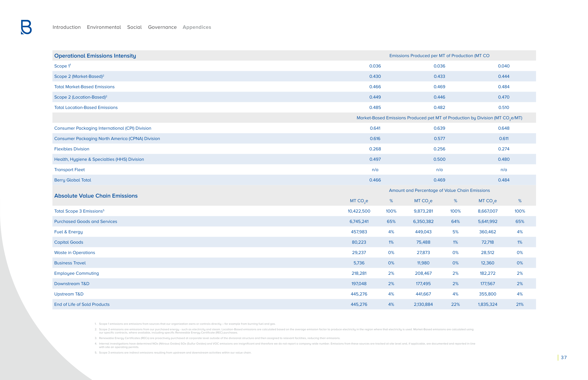Viewport: 588px width, 380px height.
Task: Click the Business Travel label
Action: [x=70, y=263]
